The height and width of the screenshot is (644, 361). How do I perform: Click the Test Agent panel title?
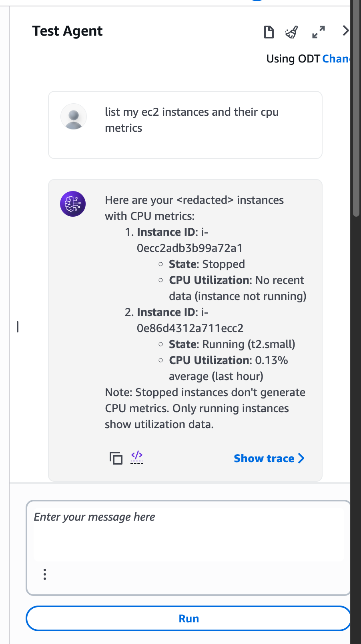click(67, 31)
